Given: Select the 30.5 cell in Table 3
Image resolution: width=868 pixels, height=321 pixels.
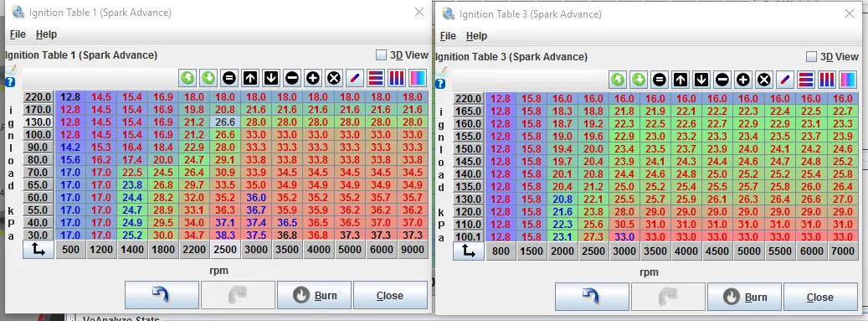Looking at the screenshot, I should [624, 224].
